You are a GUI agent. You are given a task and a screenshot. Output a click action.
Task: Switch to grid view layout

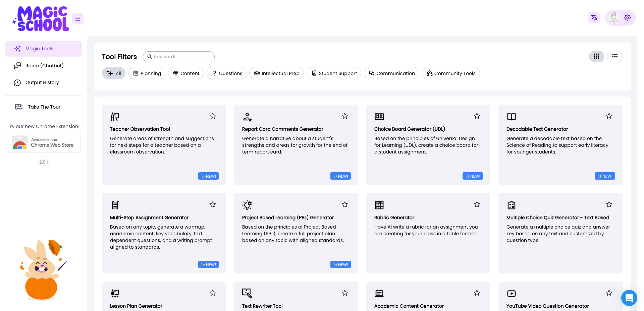(x=596, y=56)
